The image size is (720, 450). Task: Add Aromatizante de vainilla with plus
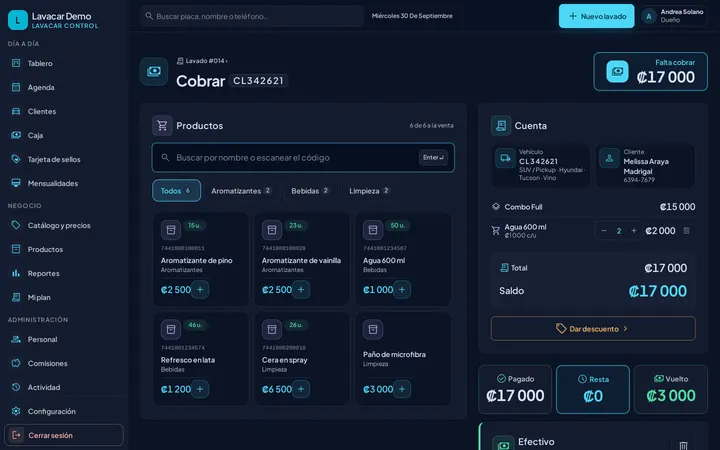pyautogui.click(x=301, y=290)
